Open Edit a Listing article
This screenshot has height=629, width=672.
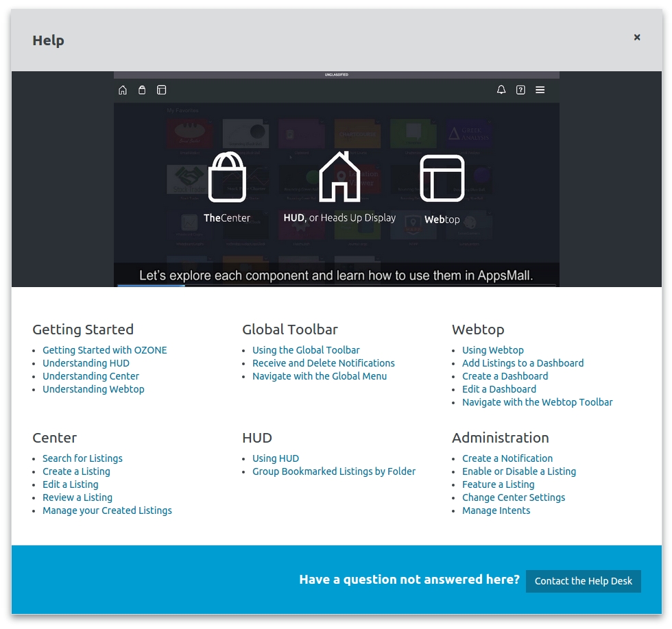coord(70,484)
